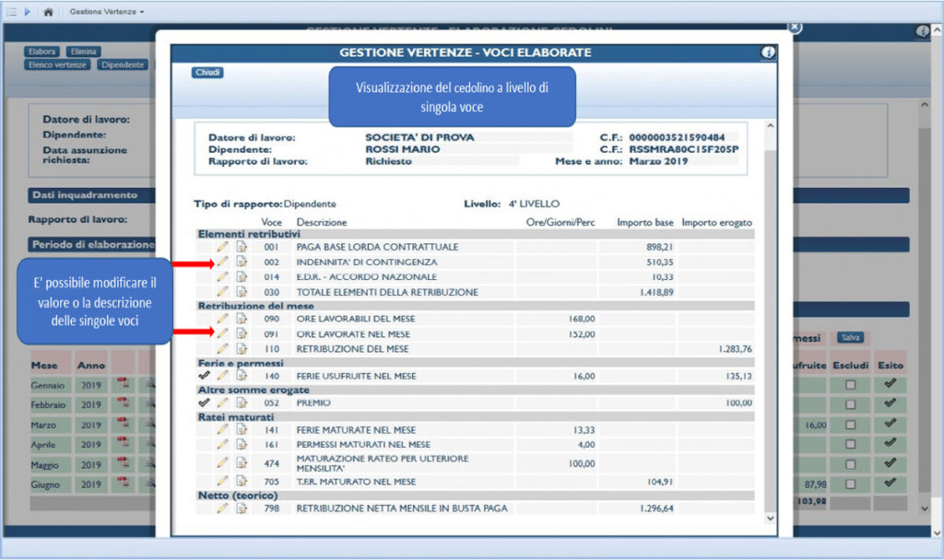Edit the INDENNITA' DI CONTINGENZA row pencil icon
This screenshot has height=560, width=944.
pyautogui.click(x=223, y=262)
